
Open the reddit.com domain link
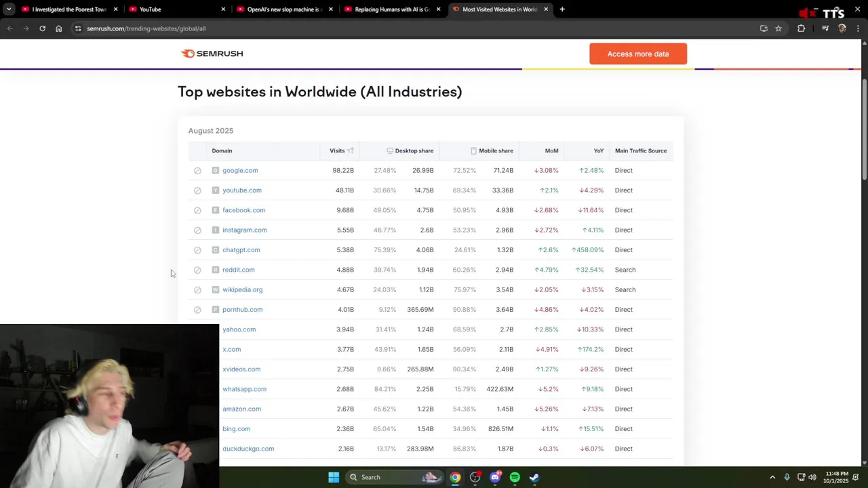coord(239,270)
